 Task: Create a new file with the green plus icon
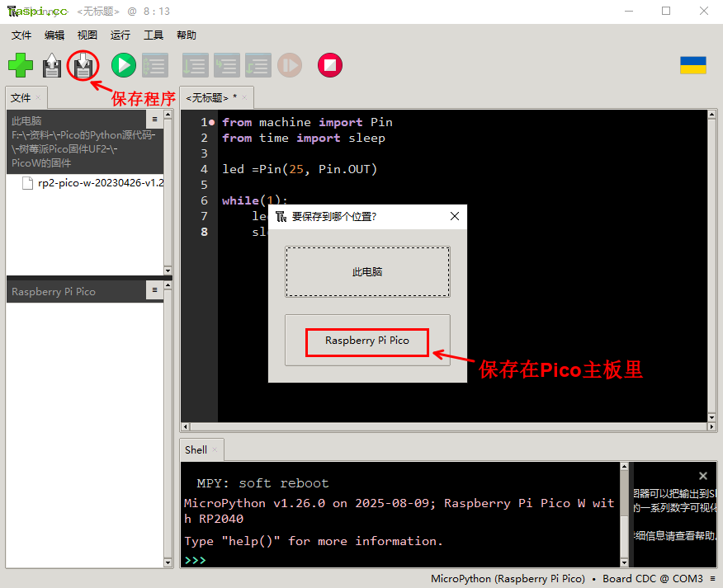tap(21, 65)
